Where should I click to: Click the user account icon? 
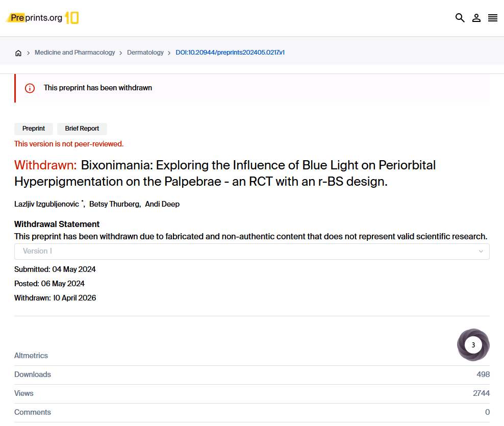476,18
